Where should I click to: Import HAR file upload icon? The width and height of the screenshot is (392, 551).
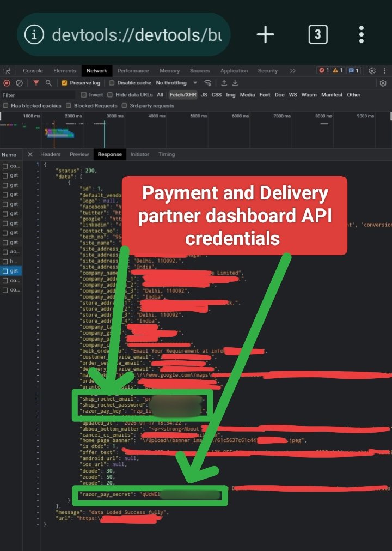click(x=224, y=83)
